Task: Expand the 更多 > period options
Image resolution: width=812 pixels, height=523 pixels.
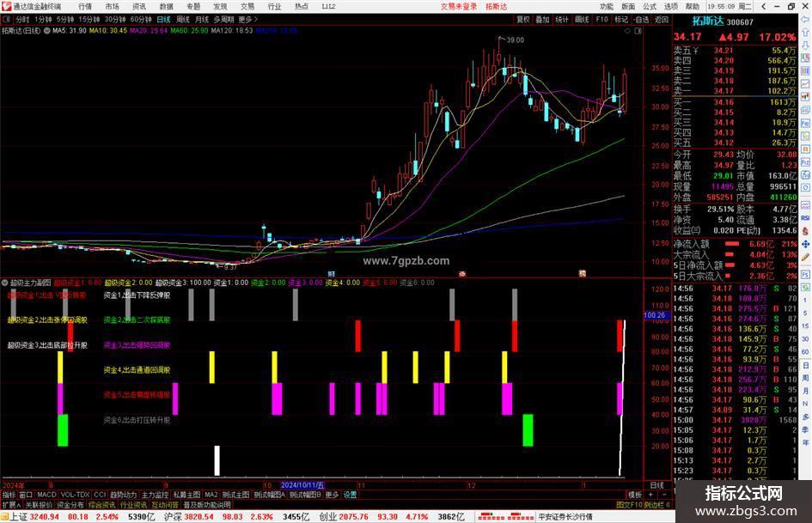Action: tap(247, 19)
